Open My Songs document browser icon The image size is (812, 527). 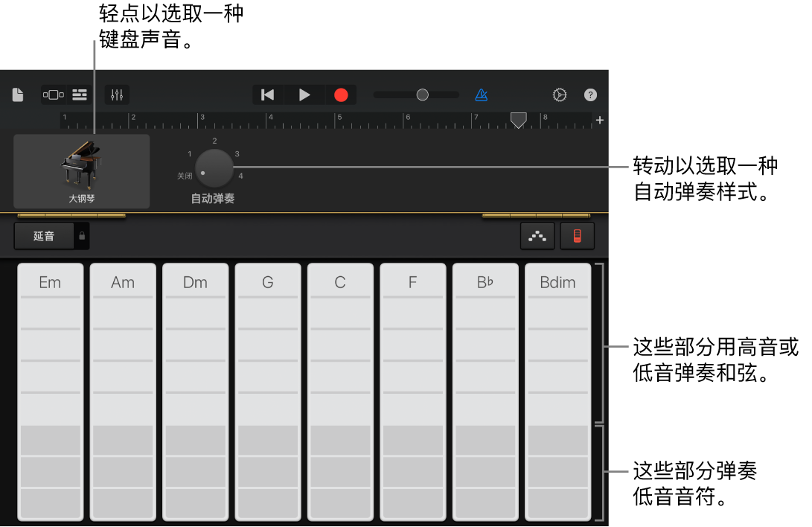[x=18, y=95]
